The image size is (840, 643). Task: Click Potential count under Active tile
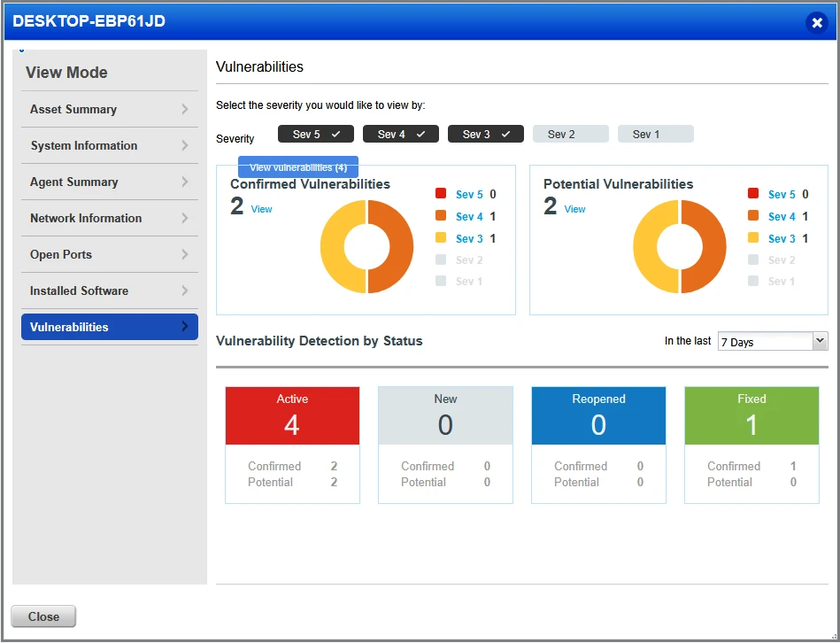[x=334, y=482]
